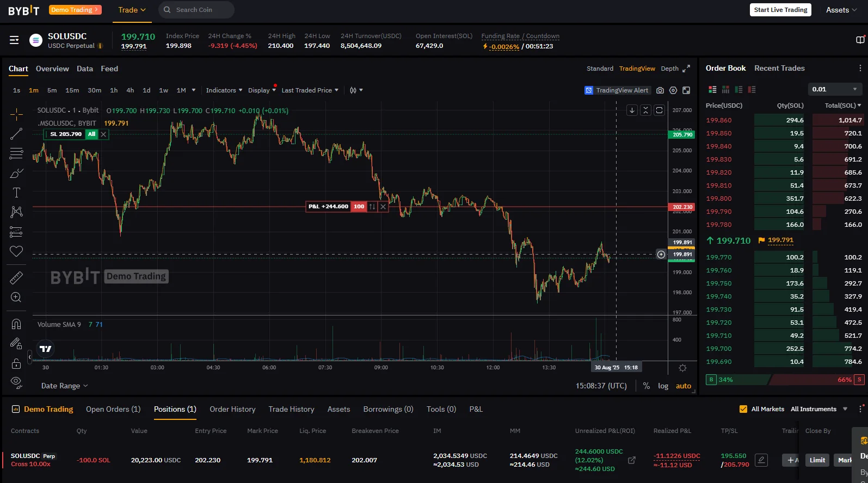Open chart time axis settings gear
Viewport: 868px width, 483px height.
[x=682, y=368]
